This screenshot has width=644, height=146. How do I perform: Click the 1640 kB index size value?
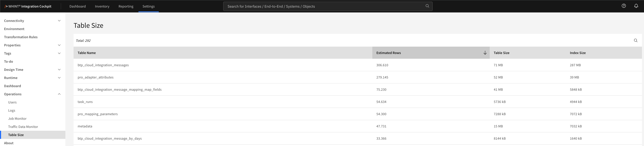576,138
